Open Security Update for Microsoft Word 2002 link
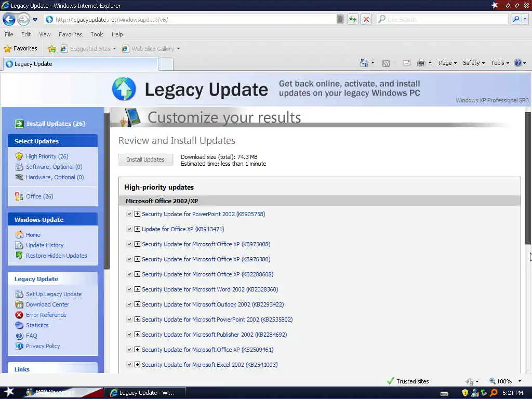 pos(210,289)
